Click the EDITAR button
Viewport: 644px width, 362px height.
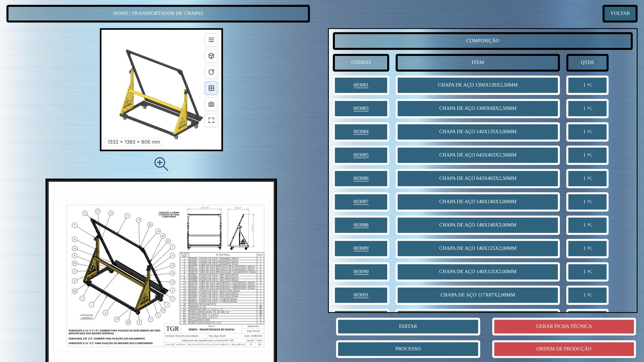click(408, 326)
